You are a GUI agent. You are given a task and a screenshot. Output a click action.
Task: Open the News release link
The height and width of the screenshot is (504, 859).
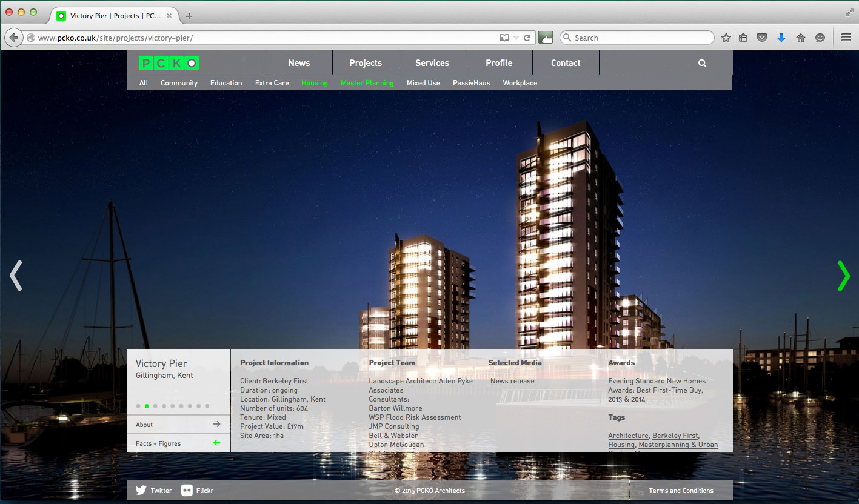(x=512, y=381)
